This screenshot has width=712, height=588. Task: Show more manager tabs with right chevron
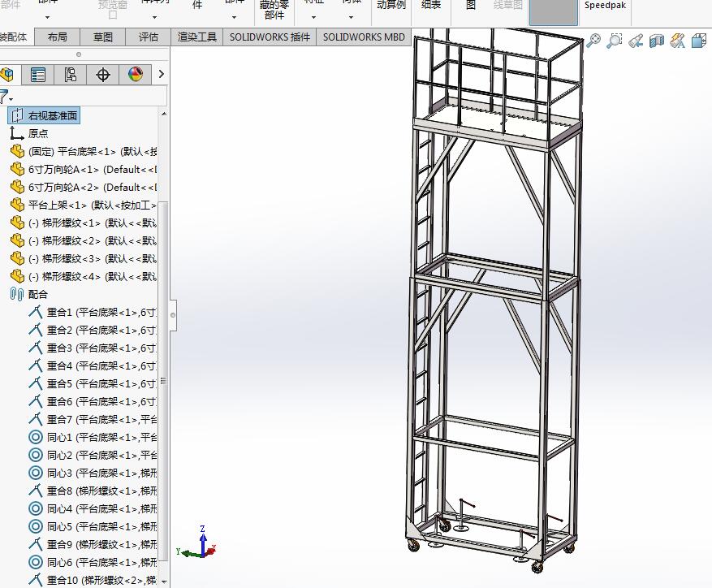[162, 74]
